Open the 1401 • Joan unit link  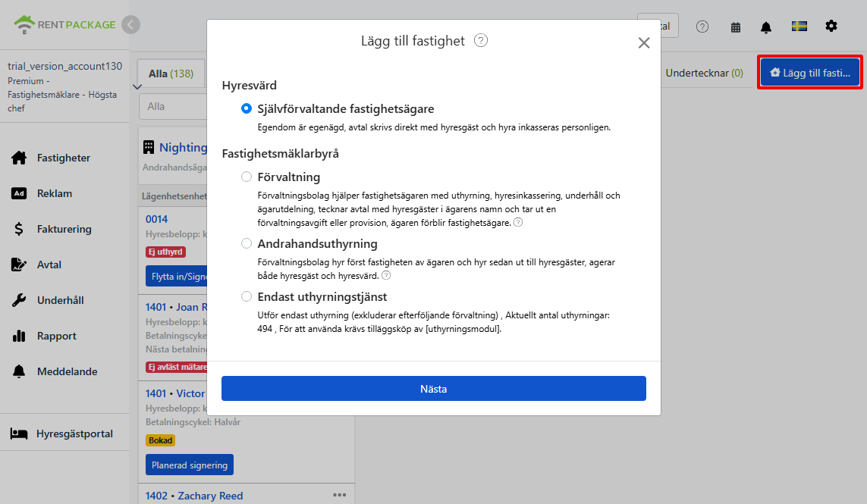(176, 307)
